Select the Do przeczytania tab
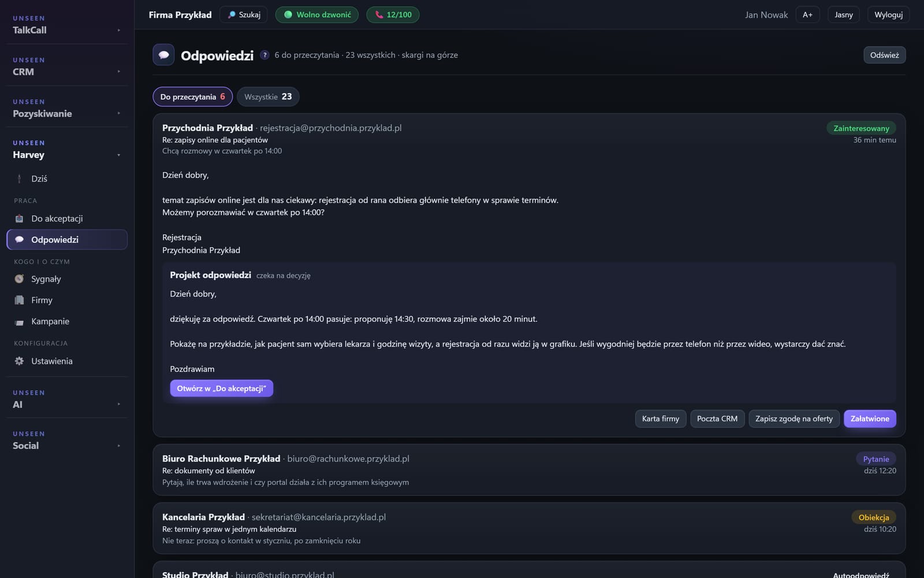The image size is (924, 578). pyautogui.click(x=192, y=97)
